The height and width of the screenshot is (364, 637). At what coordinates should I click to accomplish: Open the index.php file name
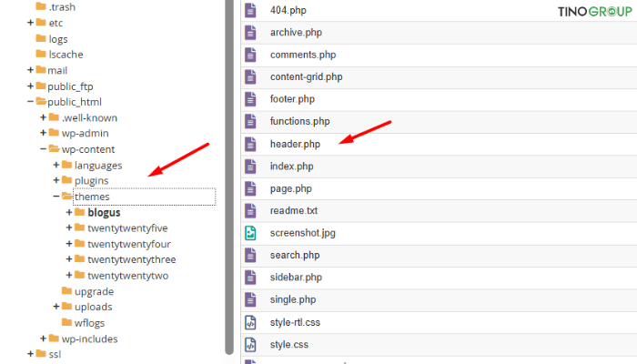pos(292,167)
